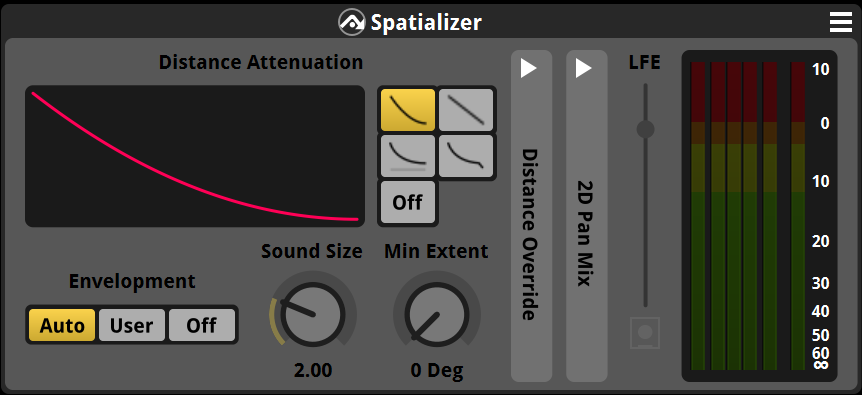Click the LFE slider handle
The image size is (862, 395).
[x=645, y=130]
